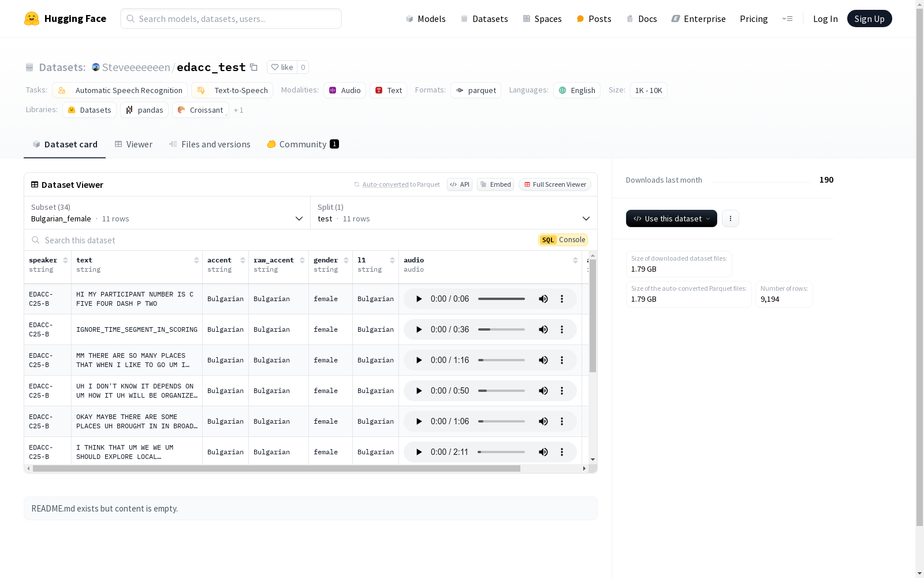
Task: Copy dataset name with the copy icon
Action: (x=254, y=67)
